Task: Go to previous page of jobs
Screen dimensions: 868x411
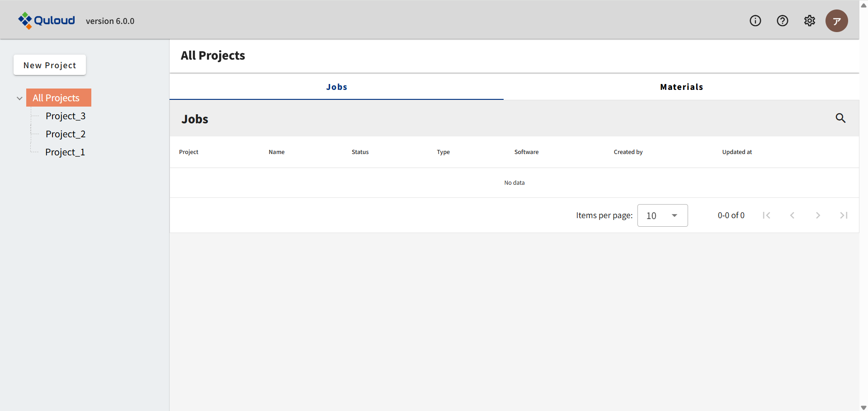Action: (x=792, y=215)
